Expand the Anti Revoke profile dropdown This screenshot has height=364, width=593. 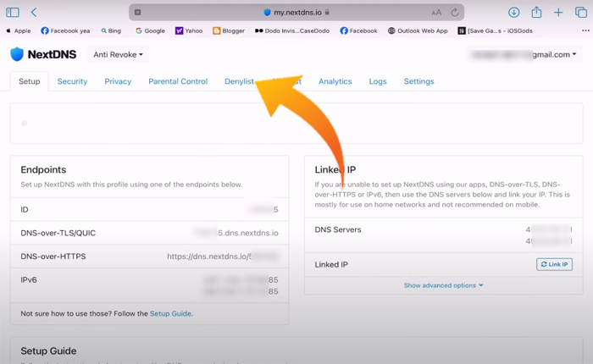[x=118, y=54]
